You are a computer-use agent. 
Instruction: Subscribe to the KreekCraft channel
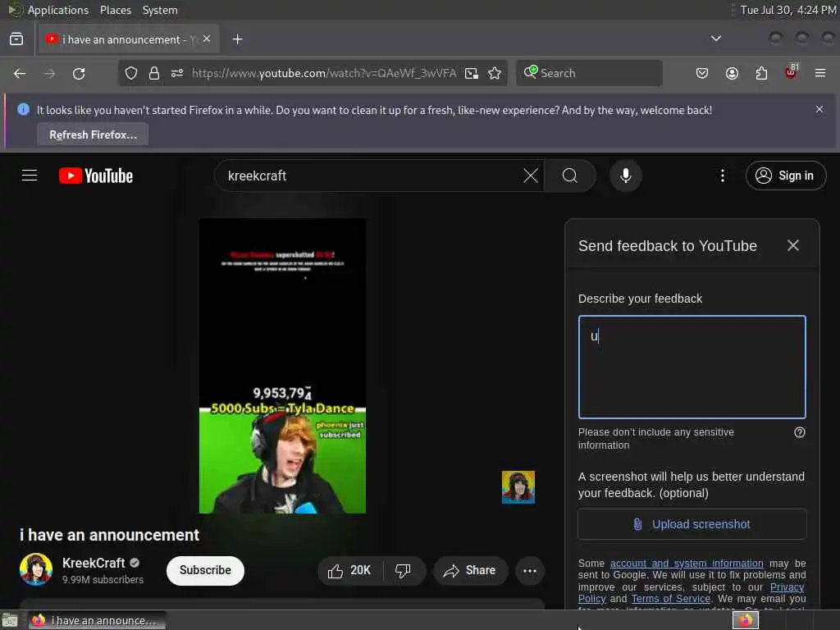point(205,571)
